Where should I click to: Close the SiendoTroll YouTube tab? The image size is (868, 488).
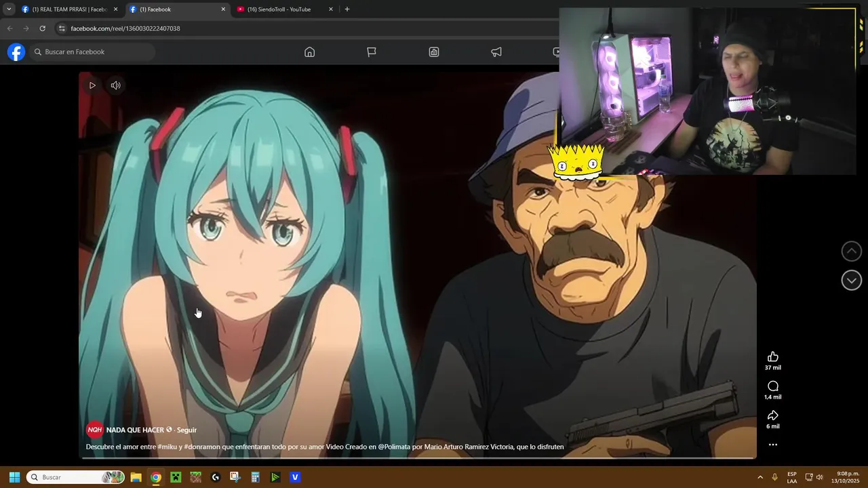point(331,9)
